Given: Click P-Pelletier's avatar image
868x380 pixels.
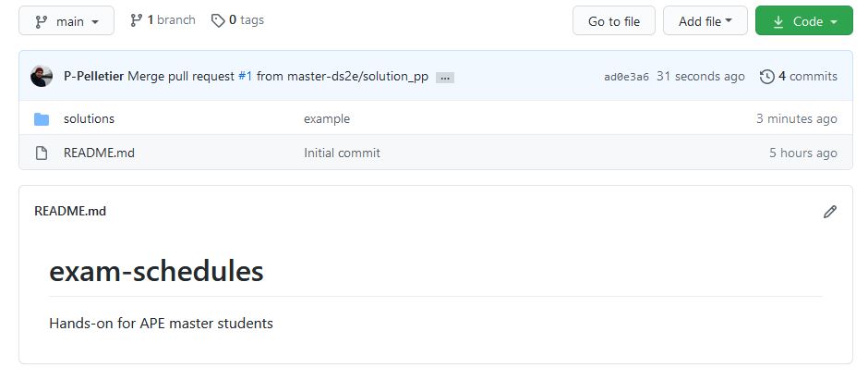Looking at the screenshot, I should pos(42,77).
